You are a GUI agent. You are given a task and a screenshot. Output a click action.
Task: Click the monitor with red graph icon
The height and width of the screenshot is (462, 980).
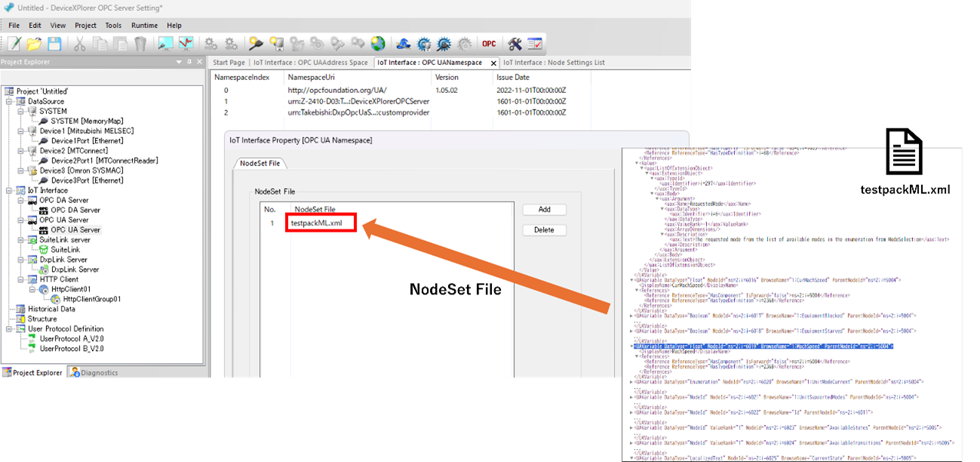point(186,44)
